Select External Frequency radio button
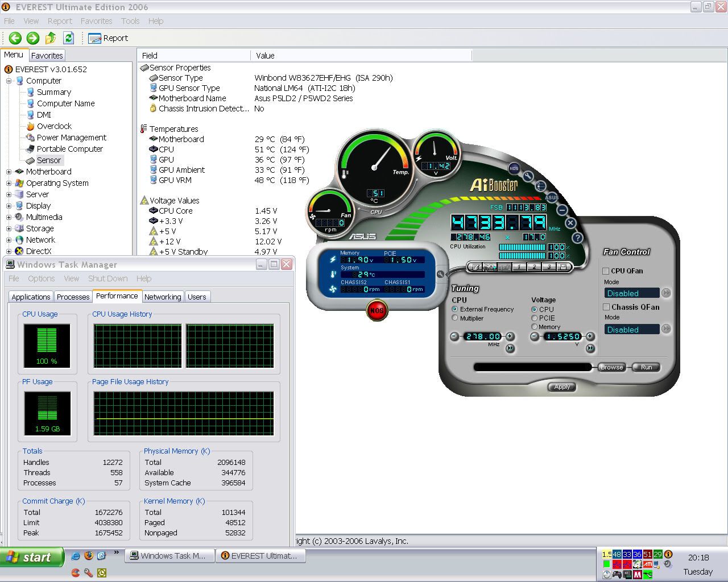 454,309
